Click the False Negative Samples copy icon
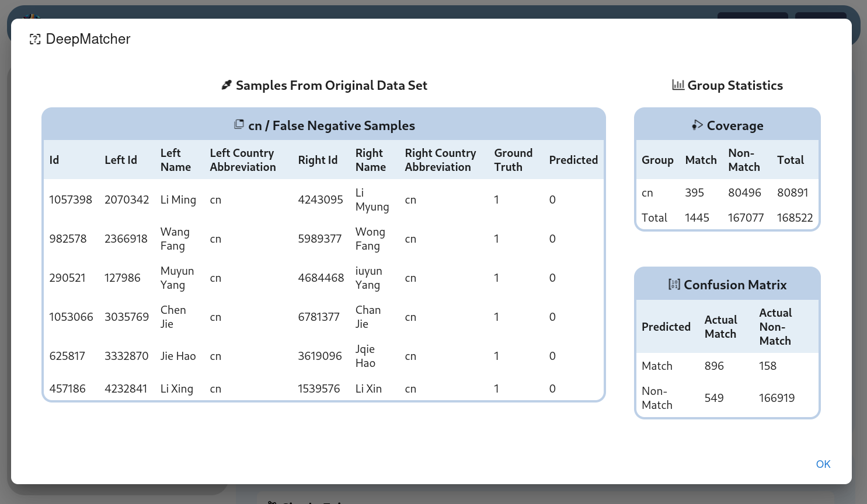The height and width of the screenshot is (504, 867). coord(239,124)
